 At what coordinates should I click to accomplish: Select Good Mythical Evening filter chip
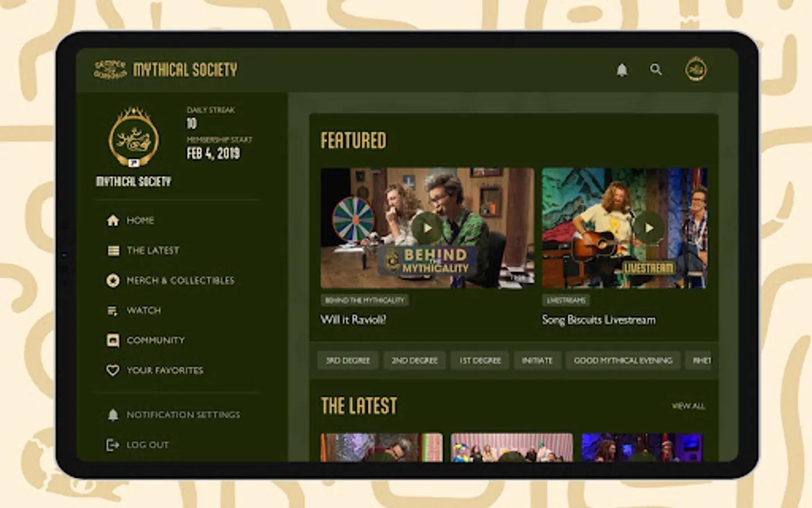pyautogui.click(x=623, y=360)
